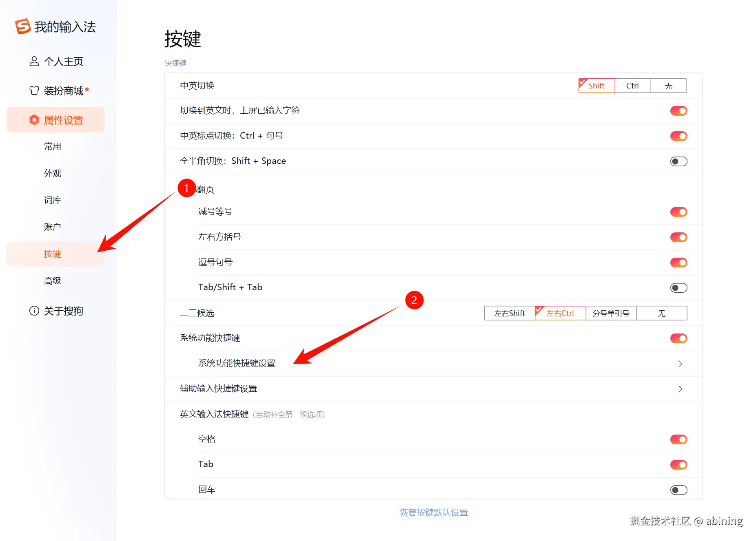756x541 pixels.
Task: Open 个人主页 in the sidebar
Action: click(56, 61)
